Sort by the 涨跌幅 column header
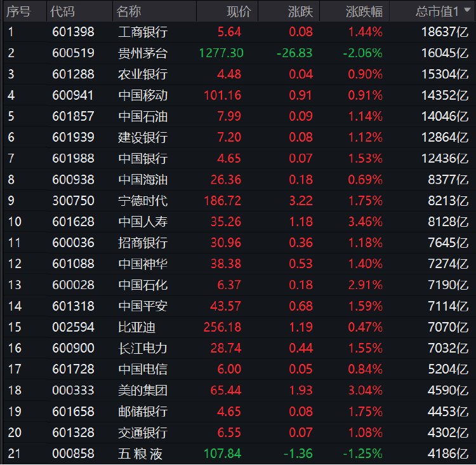Viewport: 476px width, 465px height. click(364, 11)
